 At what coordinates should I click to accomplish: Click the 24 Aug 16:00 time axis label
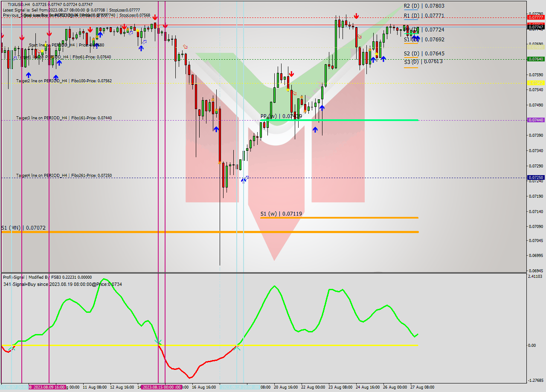(368, 387)
